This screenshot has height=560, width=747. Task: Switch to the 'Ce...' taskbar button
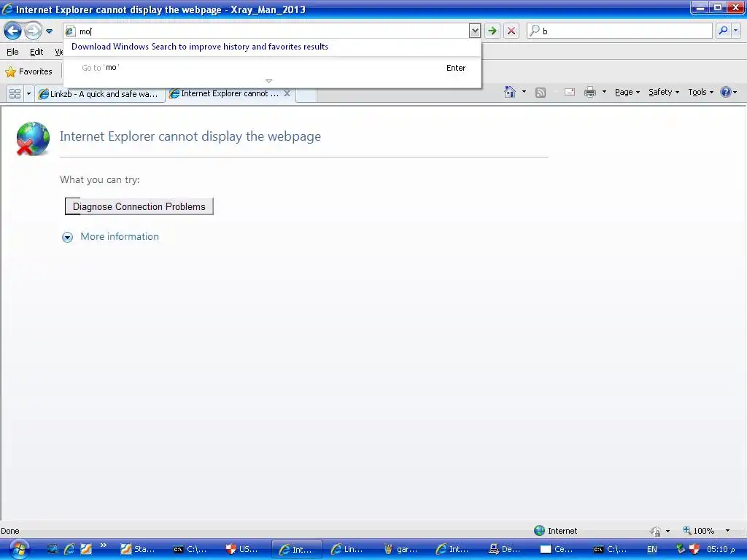coord(558,549)
